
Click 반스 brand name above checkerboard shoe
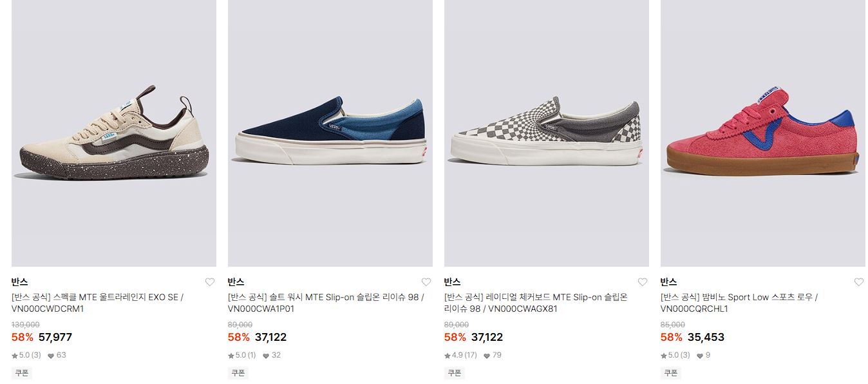coord(453,282)
